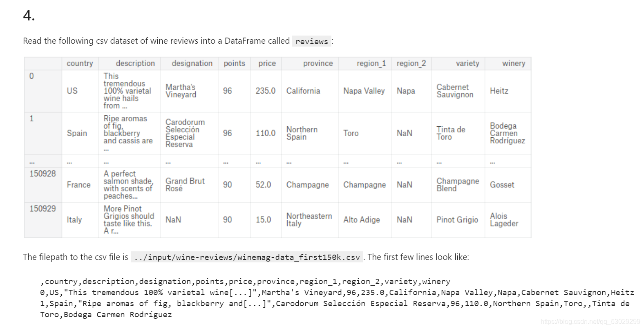The image size is (644, 329).
Task: Select row index 1 cell
Action: (x=43, y=134)
